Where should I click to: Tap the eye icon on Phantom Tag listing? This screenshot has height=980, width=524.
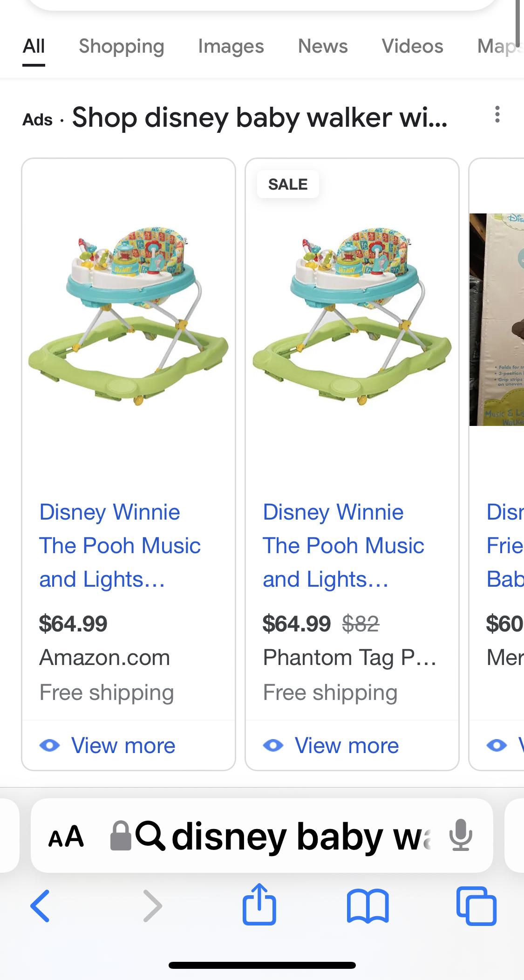click(273, 746)
